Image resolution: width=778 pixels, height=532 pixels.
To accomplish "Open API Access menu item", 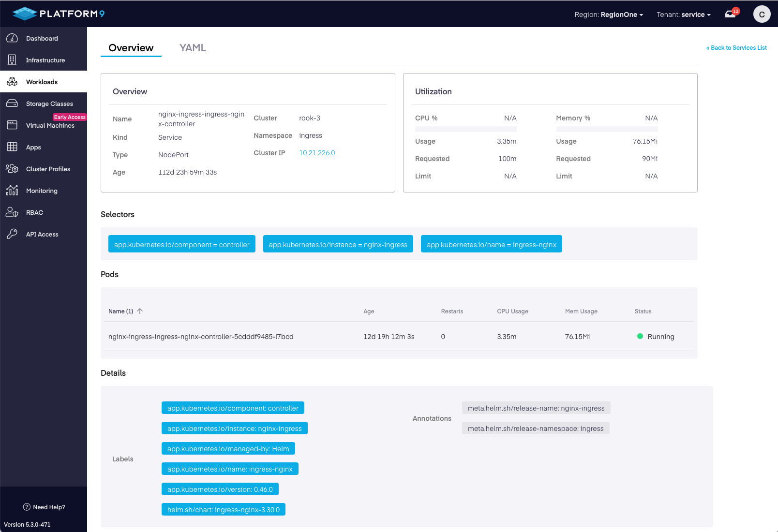I will [44, 234].
